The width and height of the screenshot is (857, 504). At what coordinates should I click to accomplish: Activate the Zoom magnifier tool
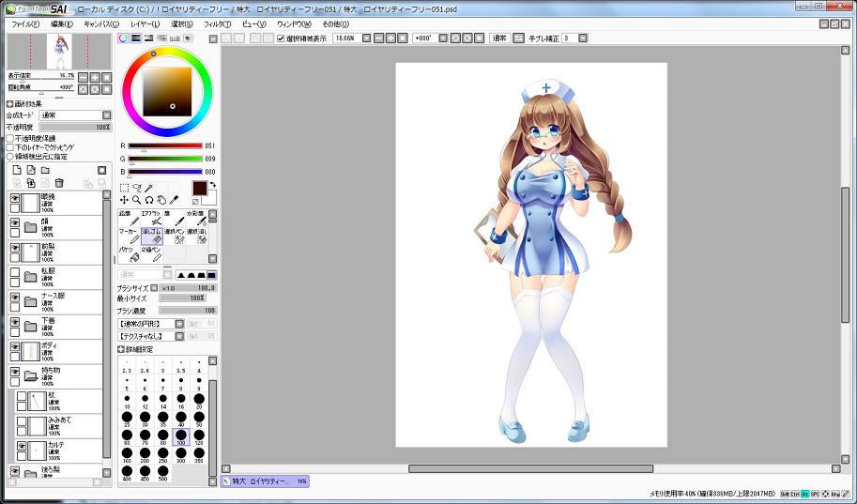pyautogui.click(x=137, y=200)
